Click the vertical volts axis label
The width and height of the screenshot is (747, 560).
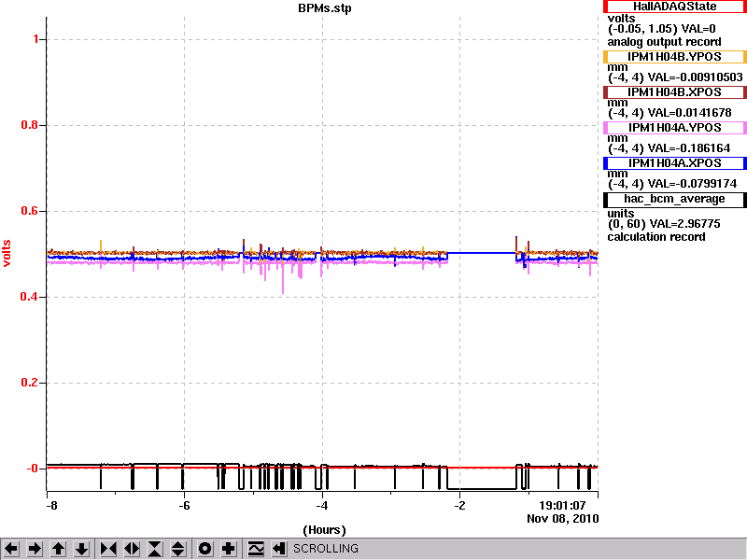(7, 253)
